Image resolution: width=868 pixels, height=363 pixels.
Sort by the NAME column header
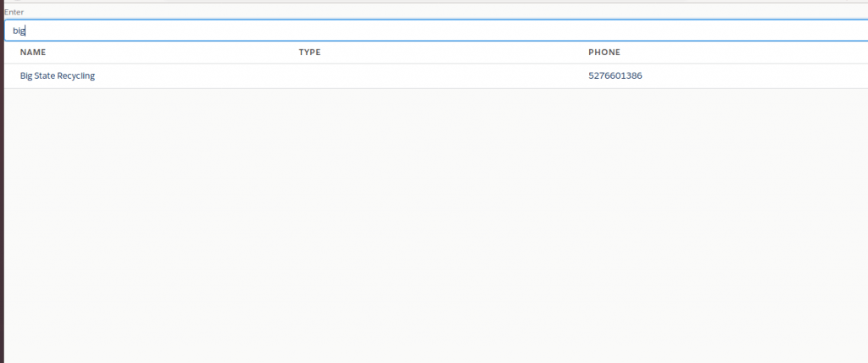point(33,53)
